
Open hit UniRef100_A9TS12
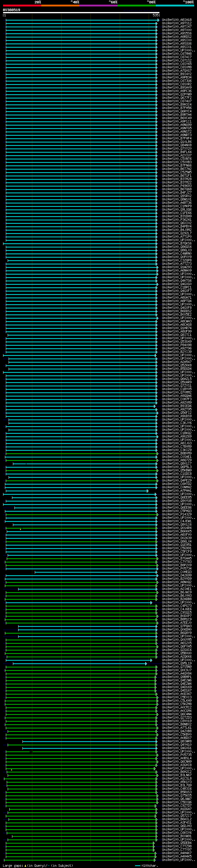177,23
